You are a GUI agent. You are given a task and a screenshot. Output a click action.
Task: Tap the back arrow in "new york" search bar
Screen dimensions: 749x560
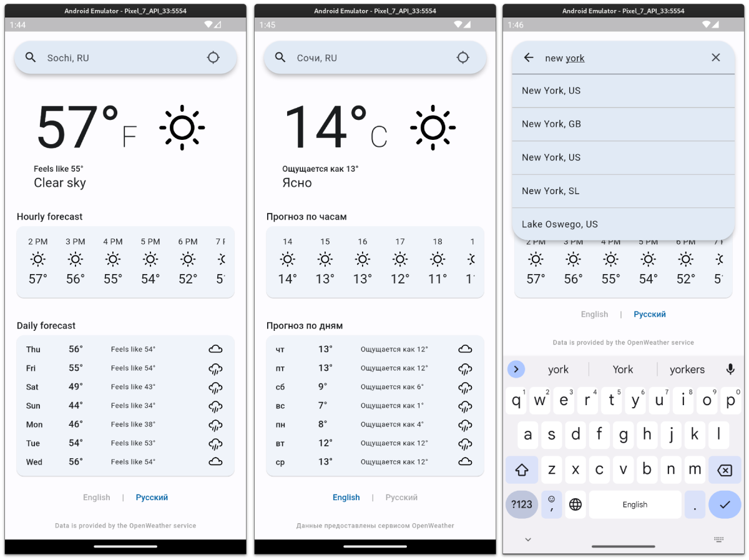point(529,57)
